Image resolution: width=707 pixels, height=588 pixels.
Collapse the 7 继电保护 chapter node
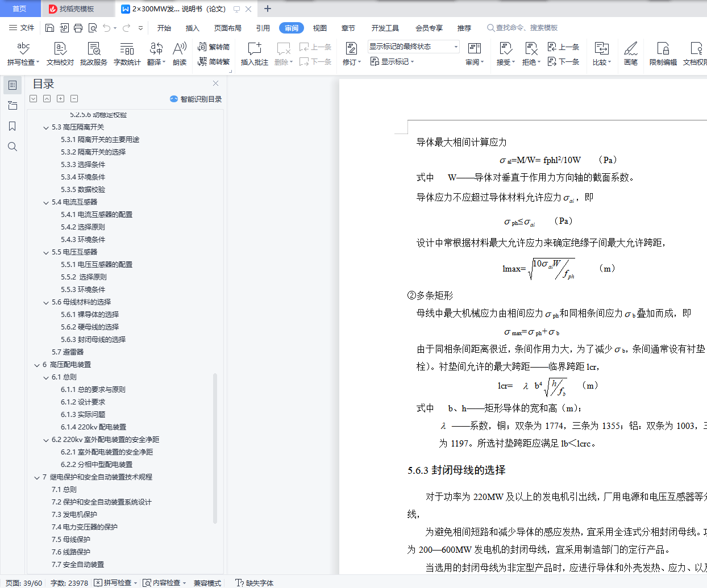(37, 478)
